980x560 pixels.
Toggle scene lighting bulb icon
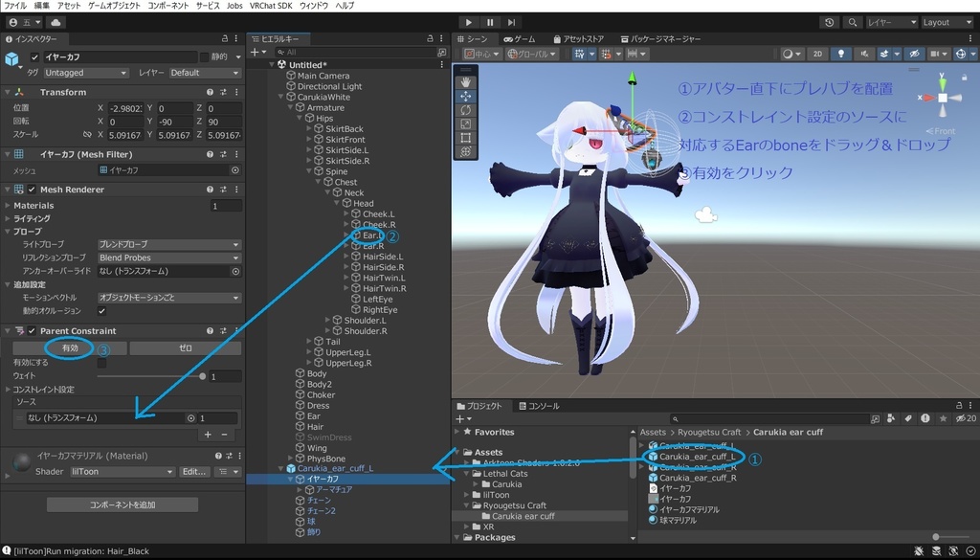841,54
